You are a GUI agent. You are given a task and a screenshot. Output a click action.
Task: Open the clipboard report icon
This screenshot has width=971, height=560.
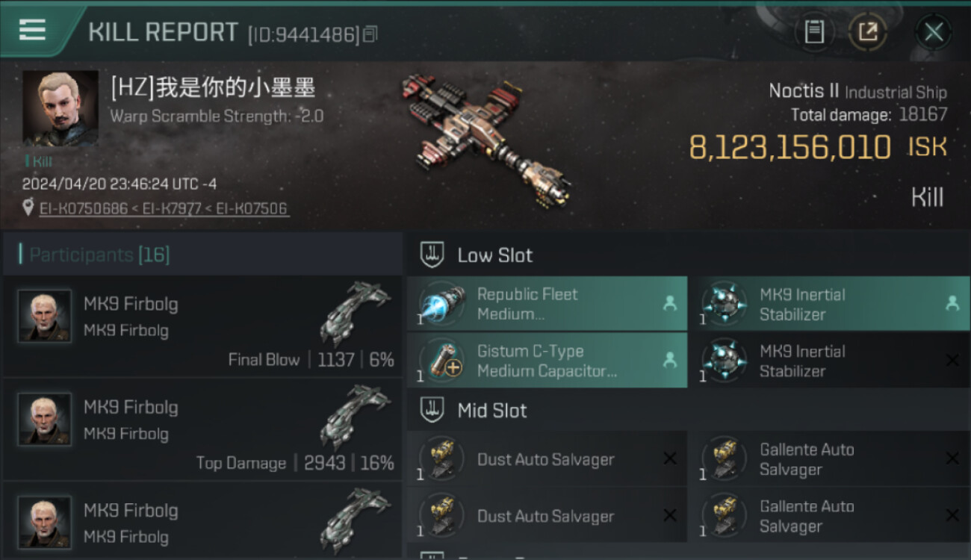(814, 32)
